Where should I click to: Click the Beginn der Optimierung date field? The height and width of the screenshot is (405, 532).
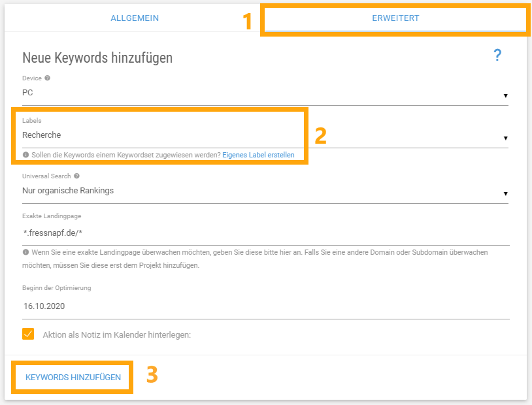click(265, 306)
